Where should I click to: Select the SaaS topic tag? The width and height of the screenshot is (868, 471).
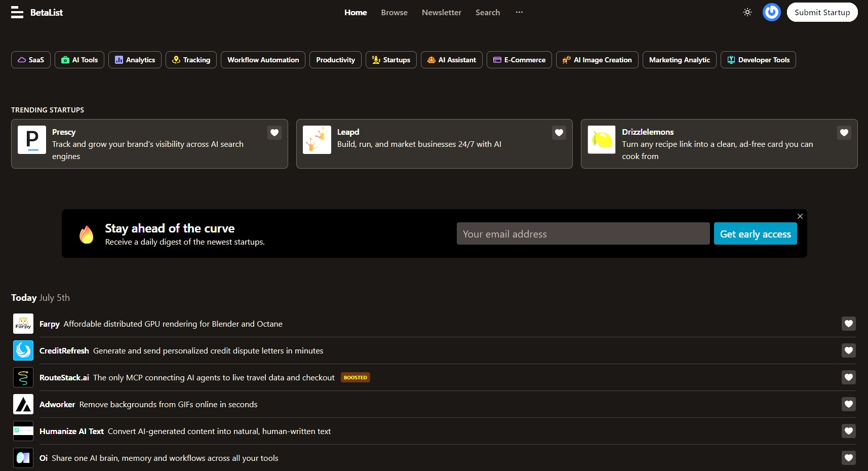31,60
